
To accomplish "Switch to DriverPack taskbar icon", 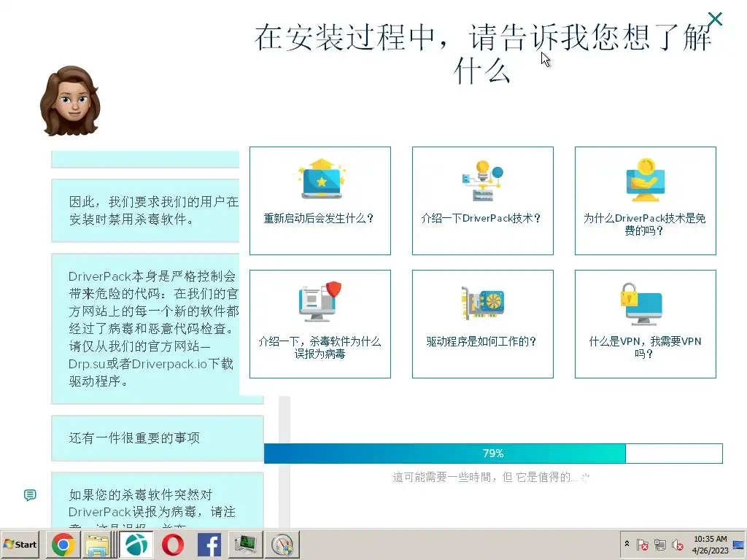I will tap(136, 545).
